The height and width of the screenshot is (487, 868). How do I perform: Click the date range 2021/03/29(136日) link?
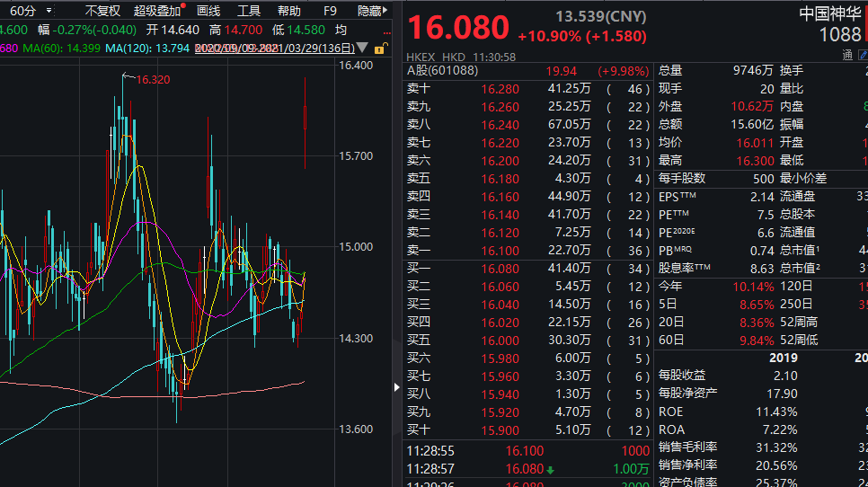(x=275, y=49)
